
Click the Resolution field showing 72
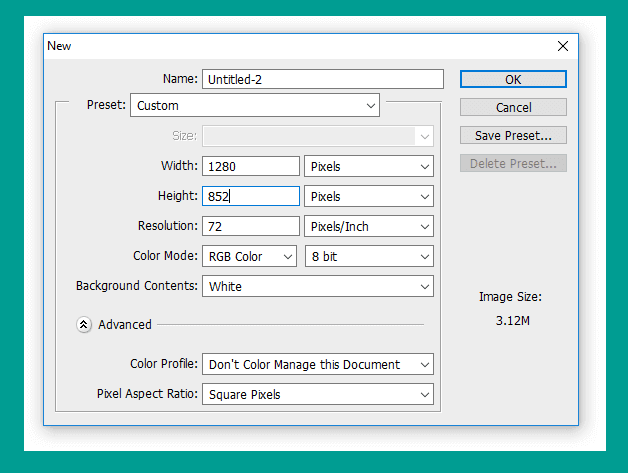[x=251, y=226]
